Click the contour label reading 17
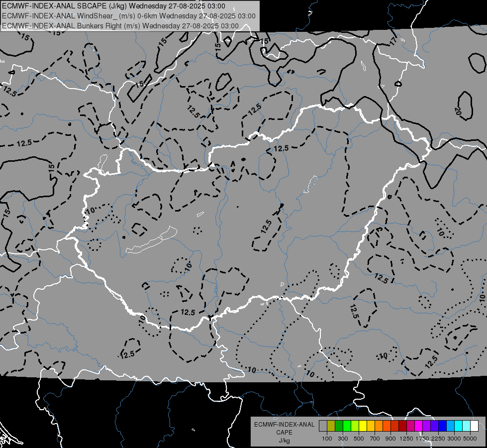Viewport: 487px width, 448px height. coord(393,41)
